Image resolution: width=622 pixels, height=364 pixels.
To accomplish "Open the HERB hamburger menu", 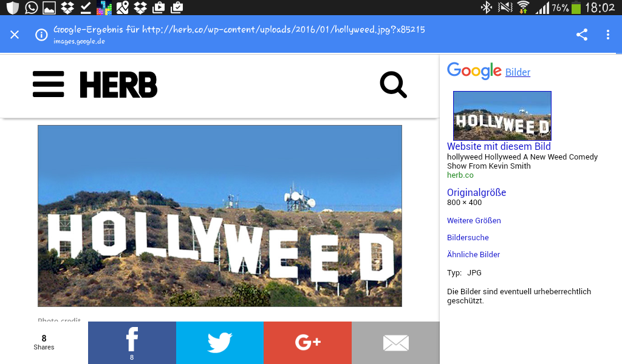I will pos(49,84).
